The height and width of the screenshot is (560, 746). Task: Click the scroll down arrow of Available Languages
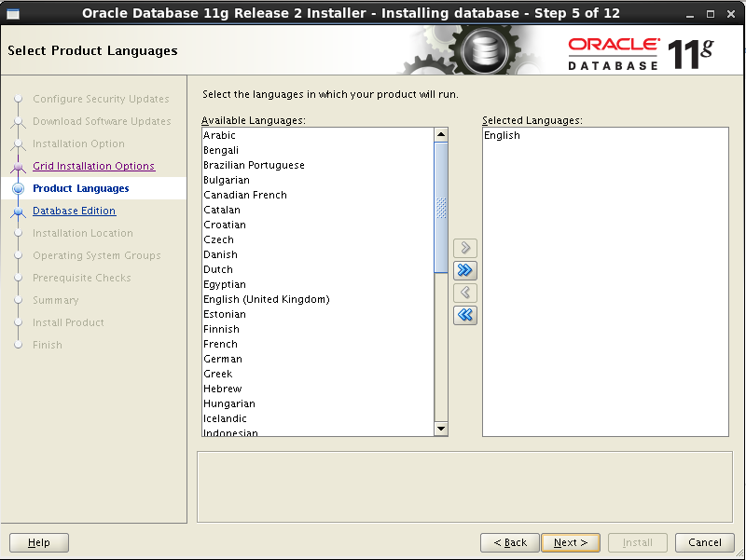(441, 429)
